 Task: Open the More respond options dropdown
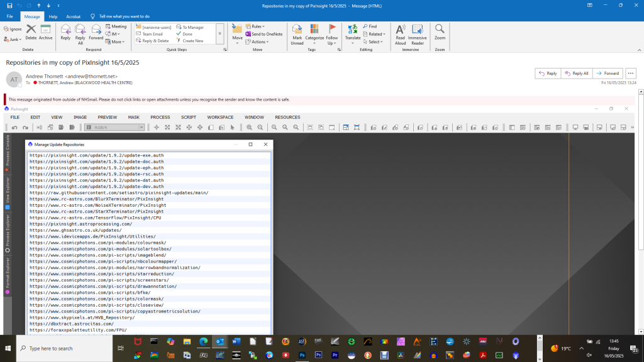(x=115, y=41)
